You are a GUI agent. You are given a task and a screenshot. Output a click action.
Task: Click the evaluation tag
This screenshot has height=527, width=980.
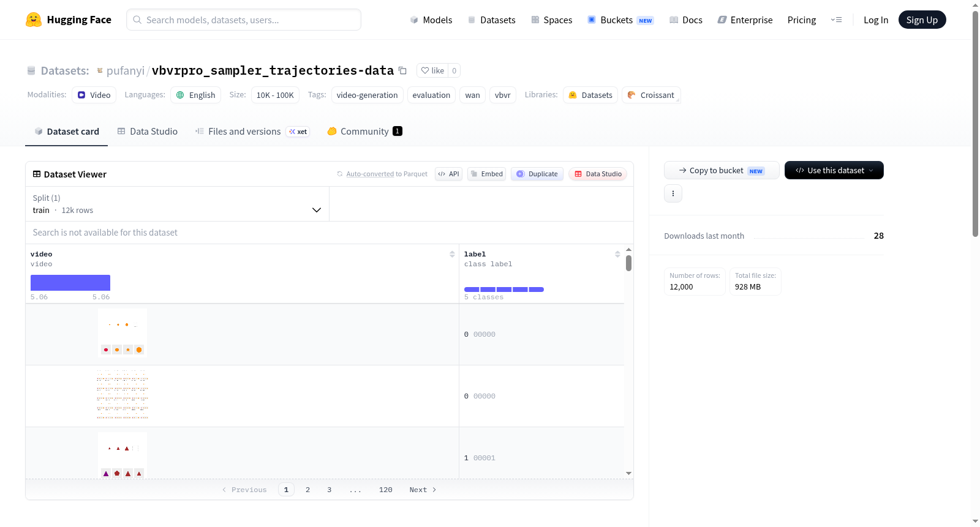[x=431, y=95]
